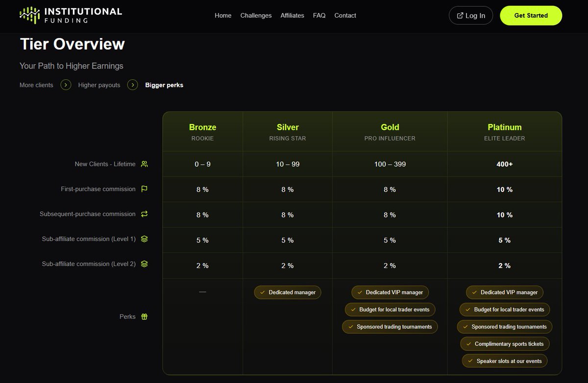Viewport: 588px width, 383px height.
Task: Click the Tier Overview heading
Action: click(x=73, y=44)
